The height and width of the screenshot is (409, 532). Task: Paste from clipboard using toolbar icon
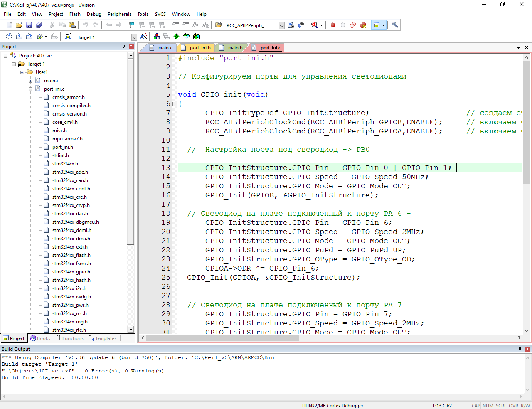click(72, 25)
